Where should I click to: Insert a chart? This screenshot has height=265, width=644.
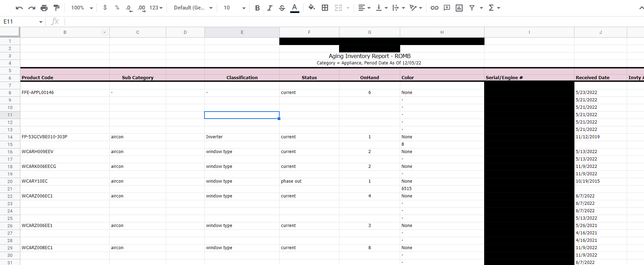click(459, 8)
